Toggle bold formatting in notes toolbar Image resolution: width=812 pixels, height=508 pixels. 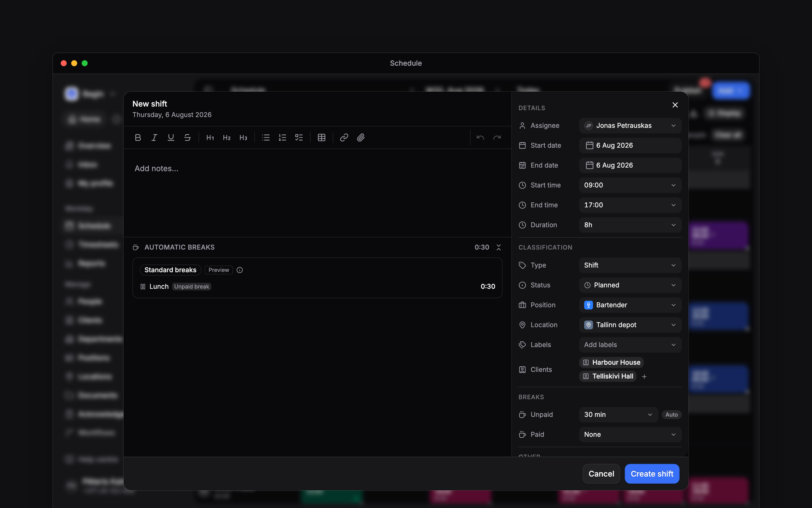point(138,137)
